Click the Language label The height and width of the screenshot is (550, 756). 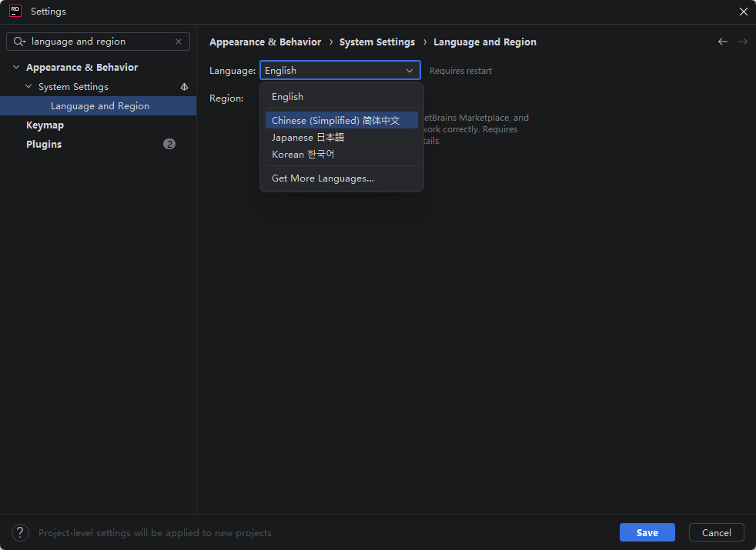pos(232,71)
